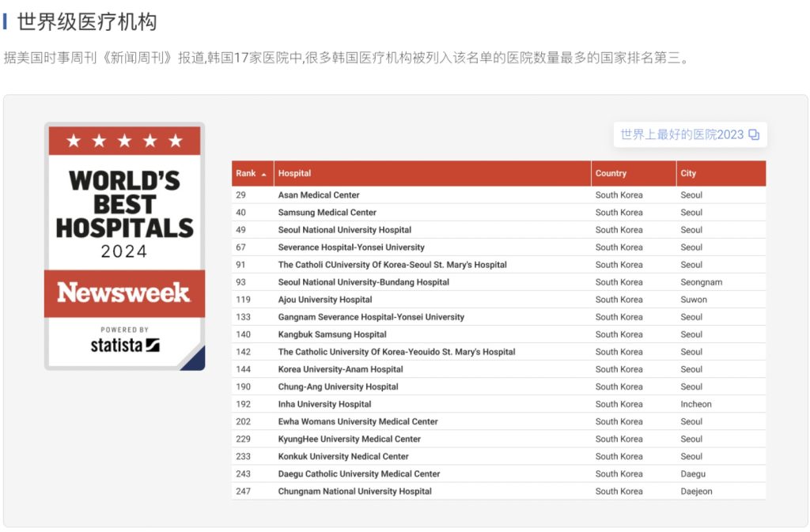Select the 世界级医疗机构 heading
The width and height of the screenshot is (810, 532).
pos(87,21)
